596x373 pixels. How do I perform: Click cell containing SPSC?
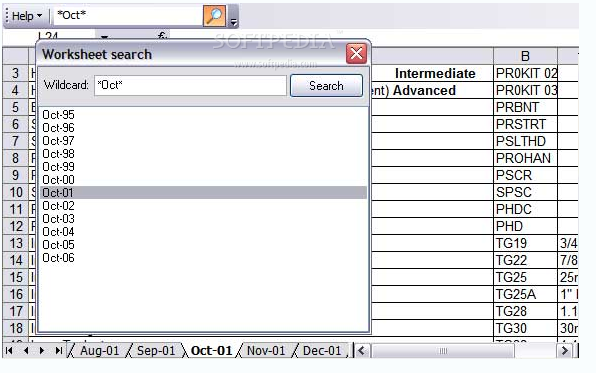pyautogui.click(x=525, y=192)
